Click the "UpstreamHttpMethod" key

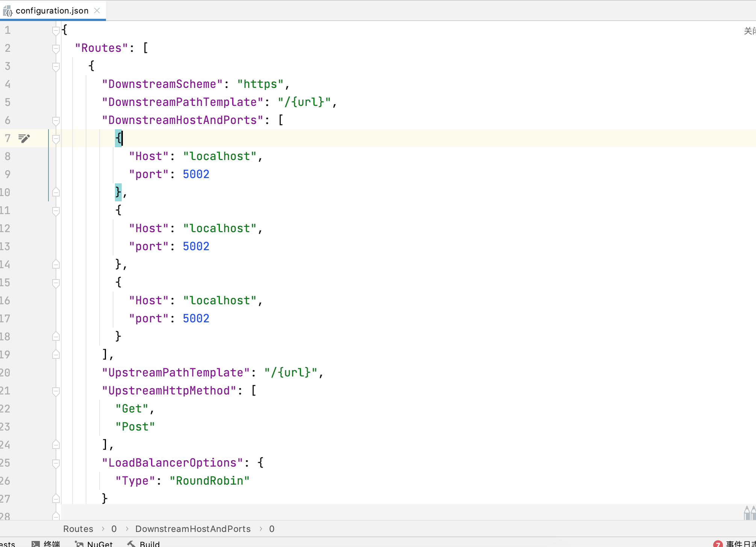click(x=169, y=391)
